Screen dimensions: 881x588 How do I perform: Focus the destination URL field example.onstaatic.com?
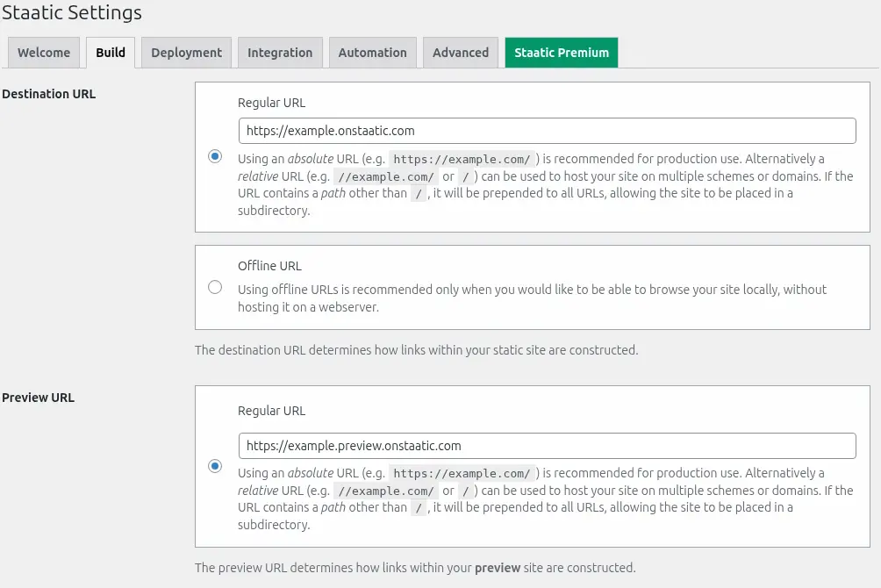point(547,131)
